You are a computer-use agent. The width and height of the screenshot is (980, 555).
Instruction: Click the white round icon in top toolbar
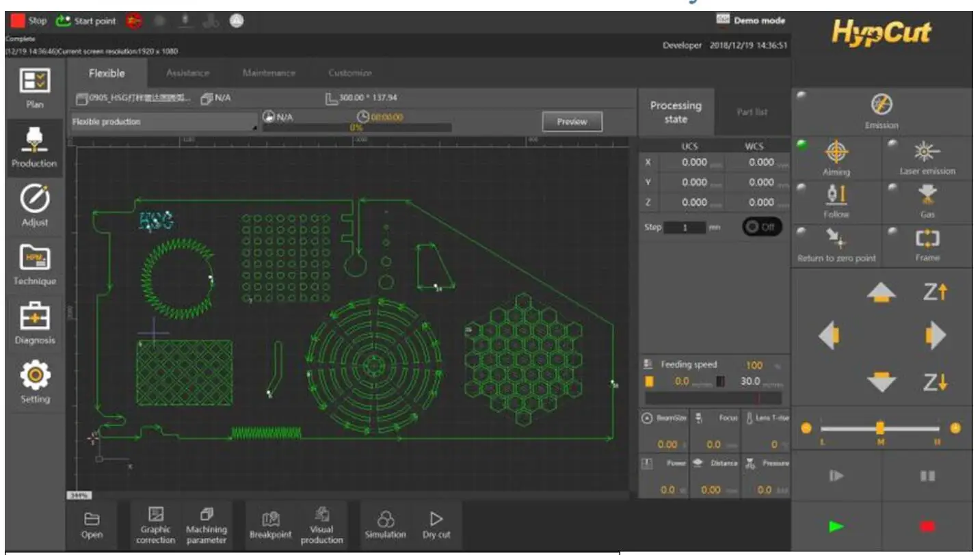point(236,21)
